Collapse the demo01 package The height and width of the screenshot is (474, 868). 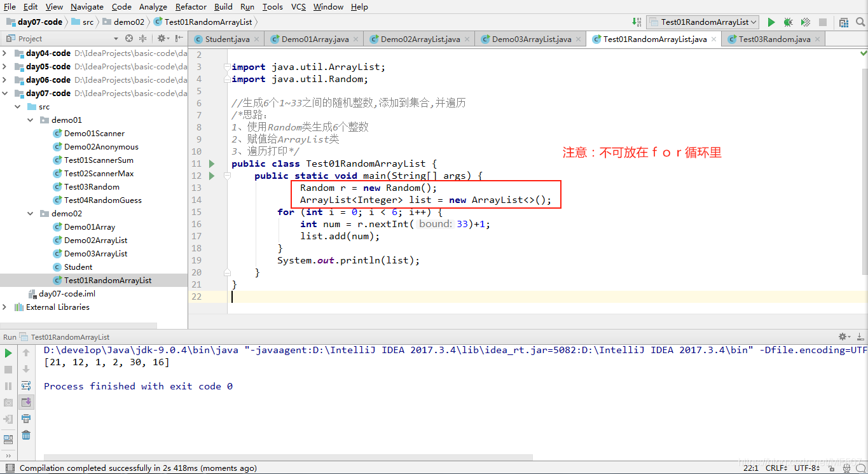pos(30,120)
